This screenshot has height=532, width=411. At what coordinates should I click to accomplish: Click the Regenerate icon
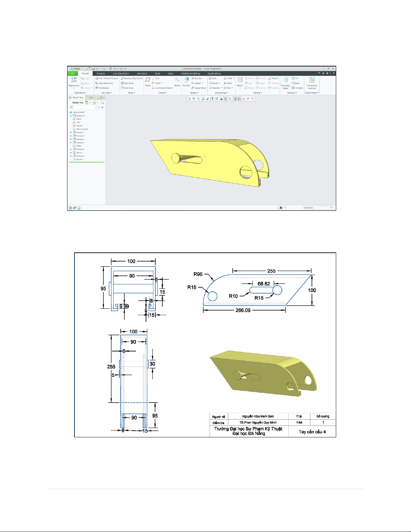(74, 81)
